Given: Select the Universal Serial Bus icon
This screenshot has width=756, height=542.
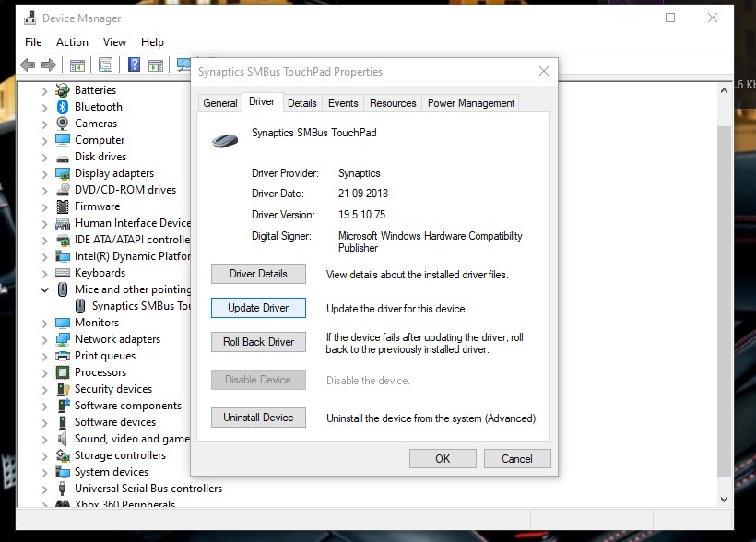Looking at the screenshot, I should (62, 489).
